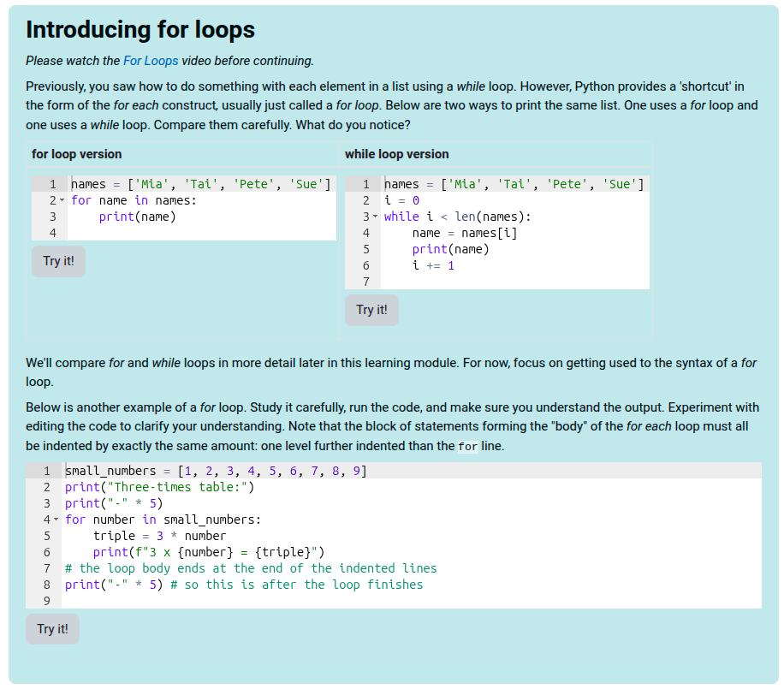Click print(name) in the for loop editor
784x689 pixels.
[137, 217]
